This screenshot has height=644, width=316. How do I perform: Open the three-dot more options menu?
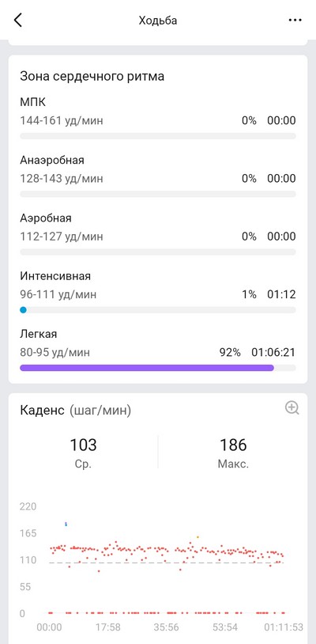[x=295, y=20]
